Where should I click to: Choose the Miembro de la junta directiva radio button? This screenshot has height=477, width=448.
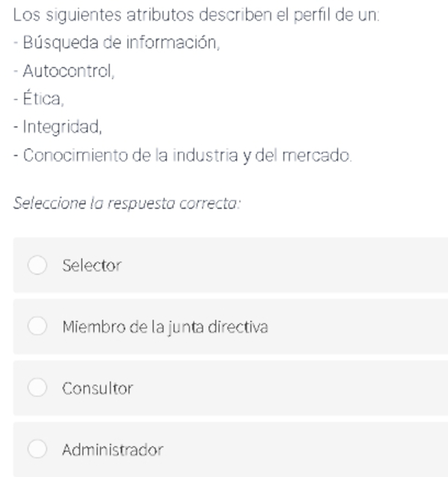(37, 326)
